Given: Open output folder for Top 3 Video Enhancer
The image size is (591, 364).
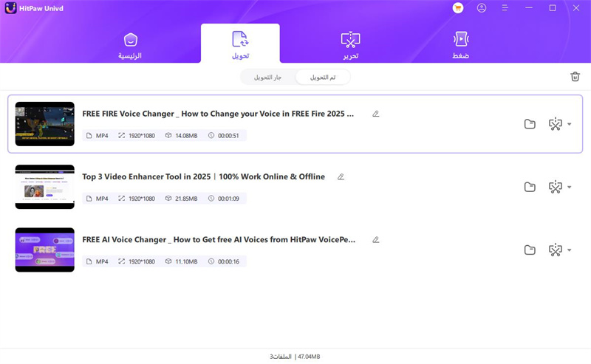Looking at the screenshot, I should (530, 187).
